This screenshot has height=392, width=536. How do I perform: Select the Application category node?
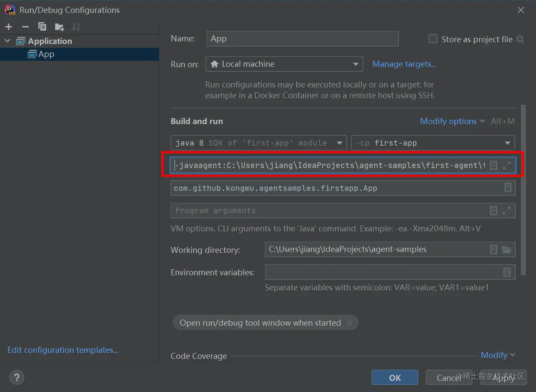coord(79,41)
